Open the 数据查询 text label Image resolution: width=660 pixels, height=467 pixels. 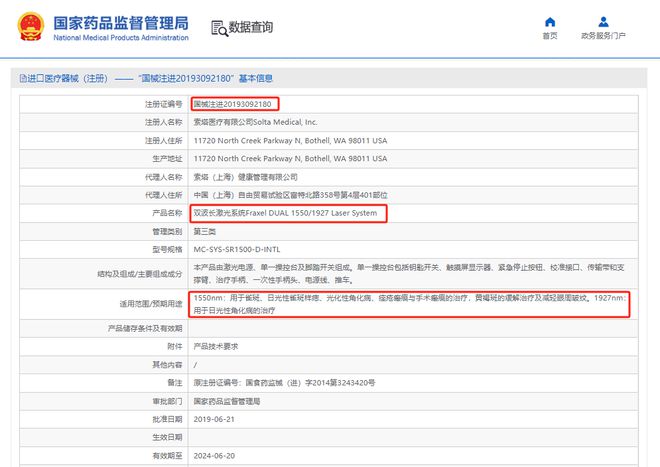pos(250,27)
